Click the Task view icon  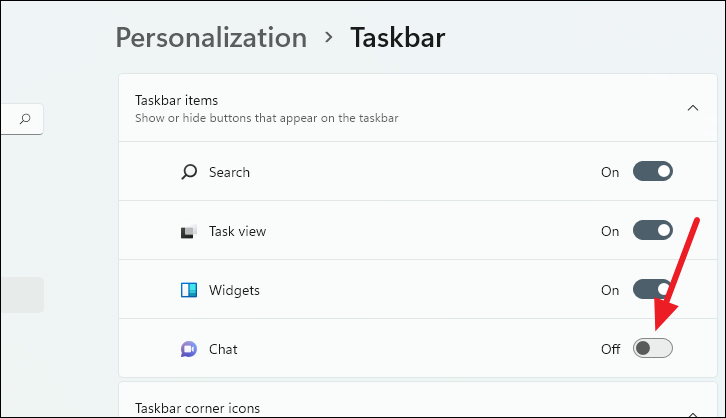(x=188, y=231)
